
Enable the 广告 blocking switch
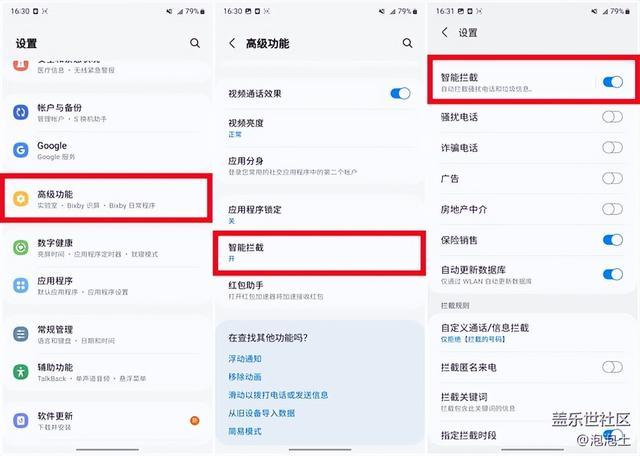[613, 178]
